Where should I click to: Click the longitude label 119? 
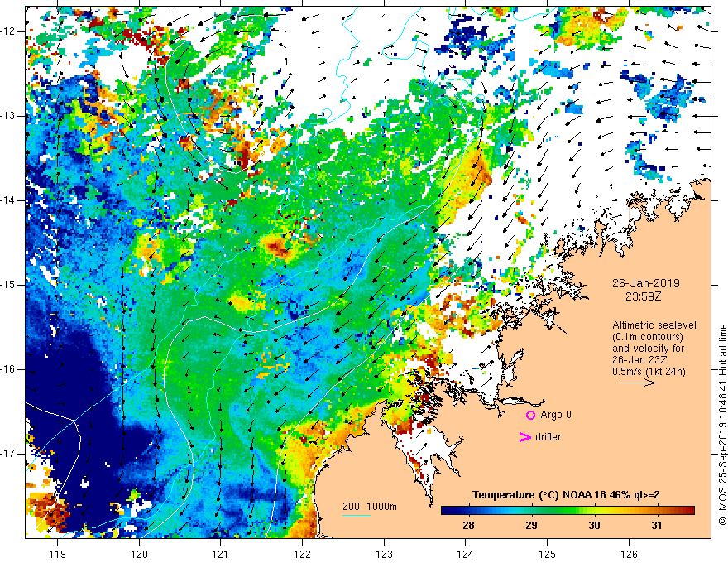tap(58, 554)
